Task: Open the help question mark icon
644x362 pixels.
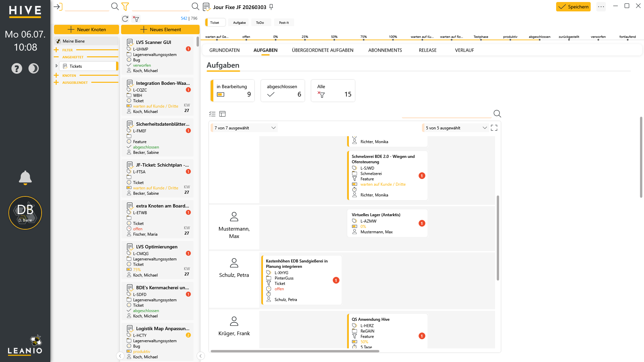Action: 17,68
